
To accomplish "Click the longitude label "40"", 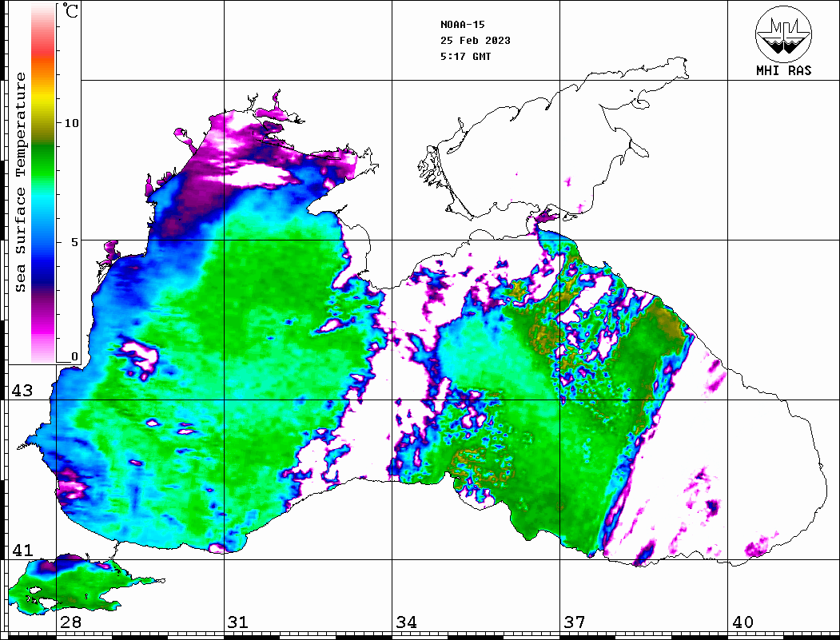I will pyautogui.click(x=742, y=622).
